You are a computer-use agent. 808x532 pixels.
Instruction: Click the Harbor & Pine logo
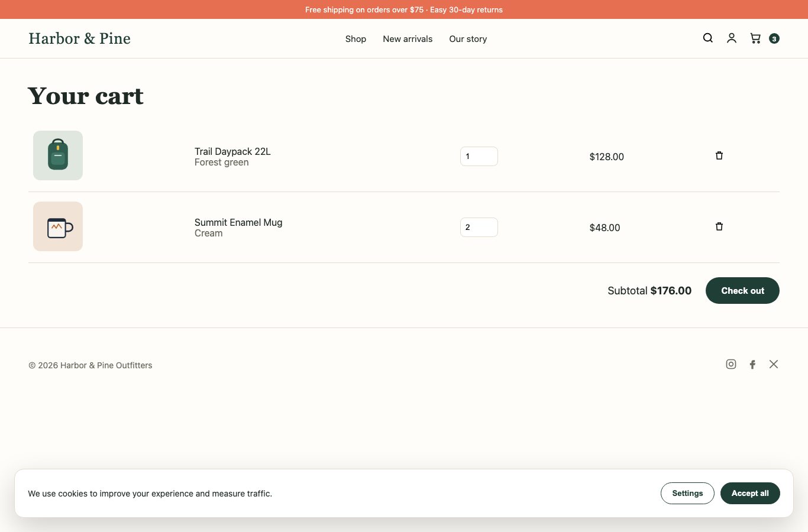tap(79, 38)
